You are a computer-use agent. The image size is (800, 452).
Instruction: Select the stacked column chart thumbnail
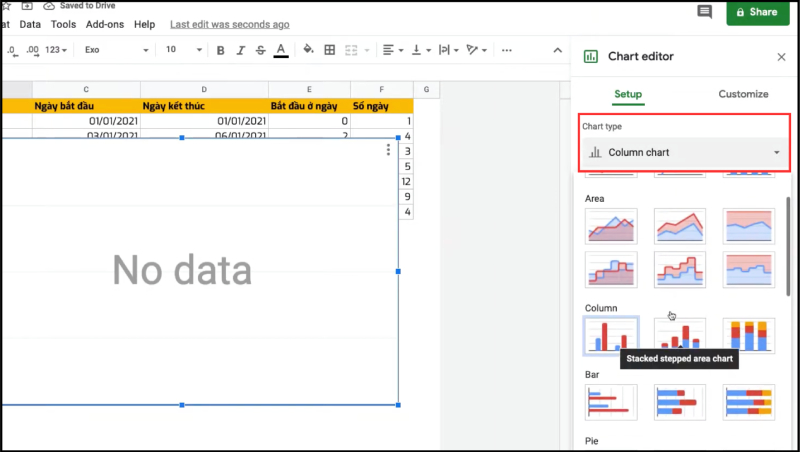tap(680, 334)
